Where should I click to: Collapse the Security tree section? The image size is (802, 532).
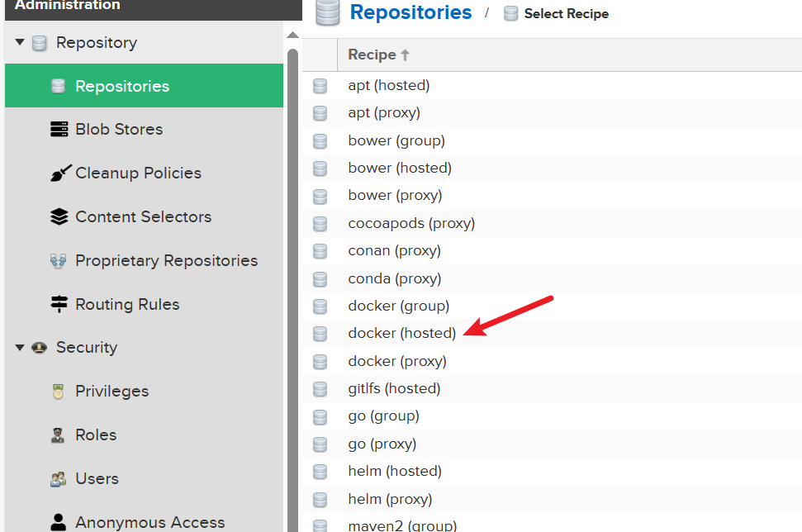point(20,348)
